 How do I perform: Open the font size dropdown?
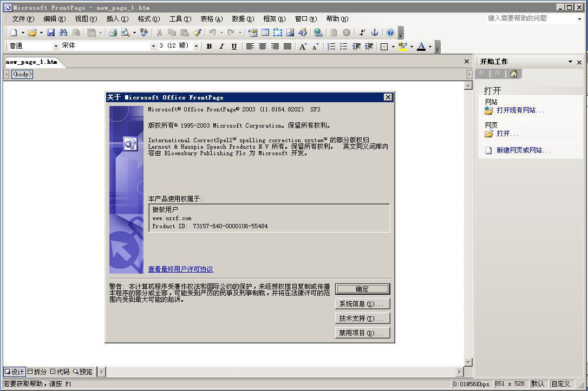point(197,46)
